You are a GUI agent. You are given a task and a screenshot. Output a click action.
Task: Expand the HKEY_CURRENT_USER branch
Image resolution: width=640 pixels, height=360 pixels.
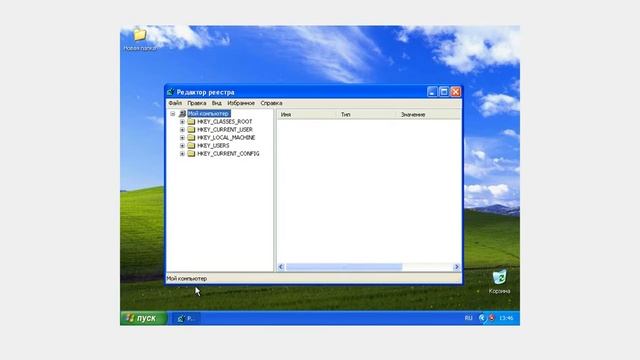(182, 129)
